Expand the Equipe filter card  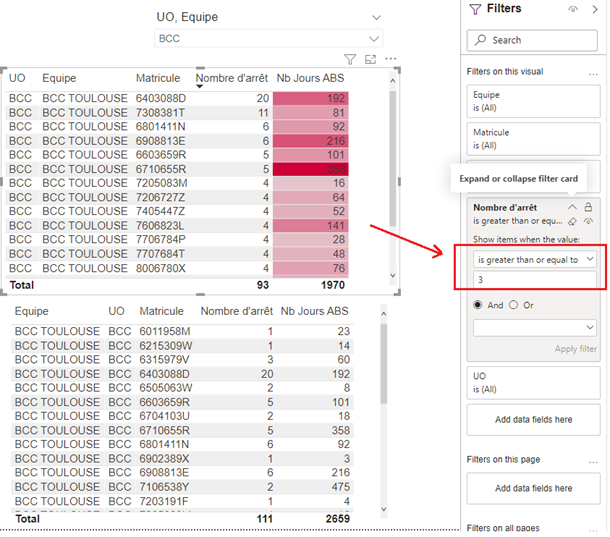tap(533, 101)
